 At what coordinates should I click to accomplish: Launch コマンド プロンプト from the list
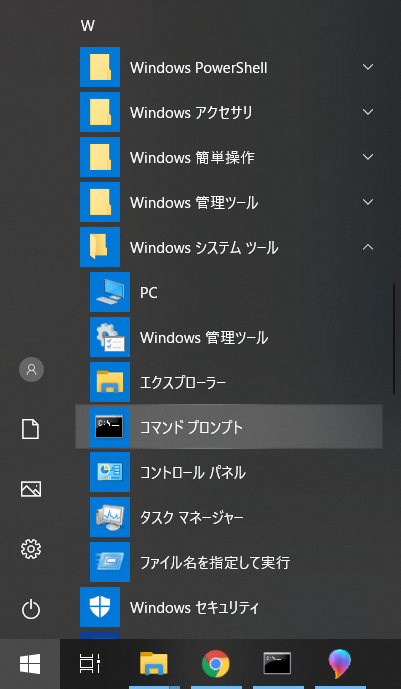pos(229,427)
